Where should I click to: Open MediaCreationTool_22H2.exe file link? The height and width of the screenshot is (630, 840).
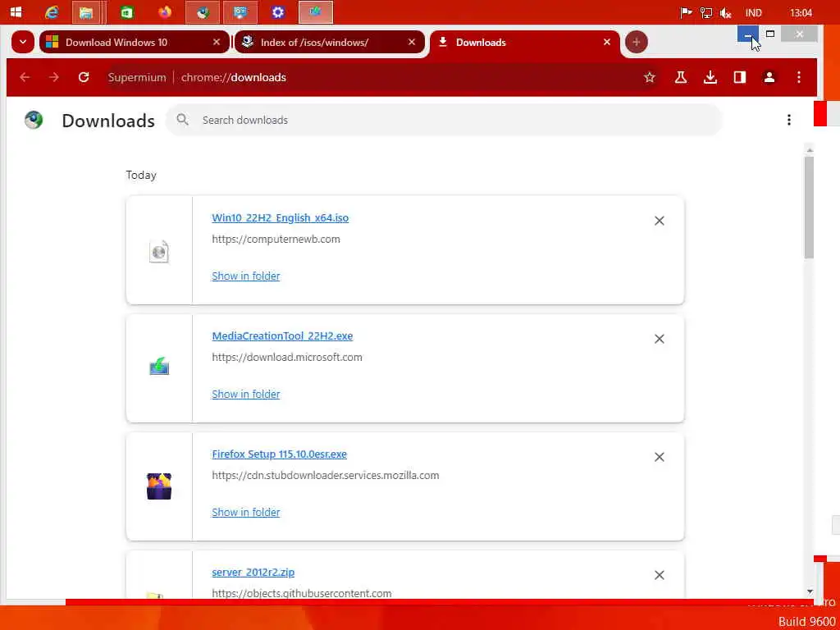(x=282, y=336)
